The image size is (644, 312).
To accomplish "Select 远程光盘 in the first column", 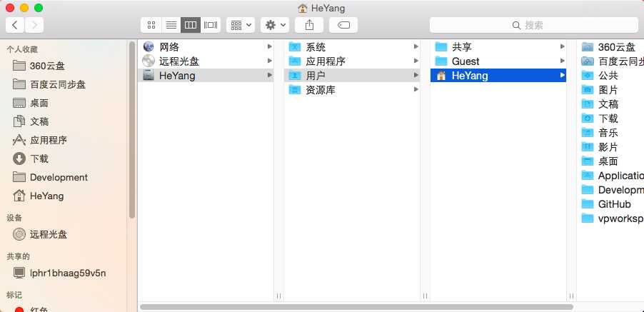I will (x=206, y=61).
